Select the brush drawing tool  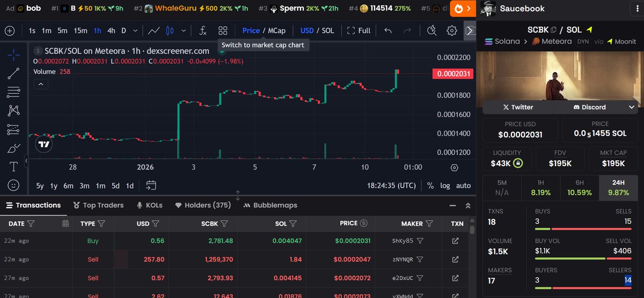coord(14,148)
